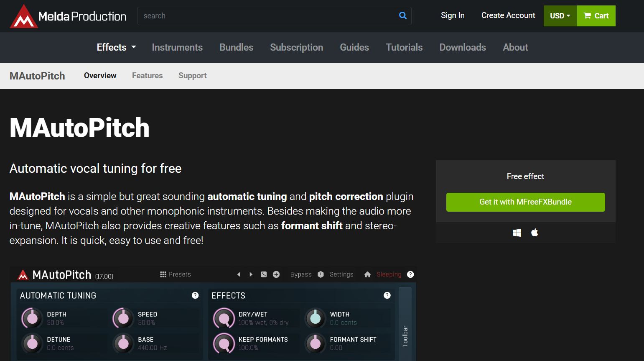Click the BASE knob
Image resolution: width=644 pixels, height=361 pixels.
[123, 343]
